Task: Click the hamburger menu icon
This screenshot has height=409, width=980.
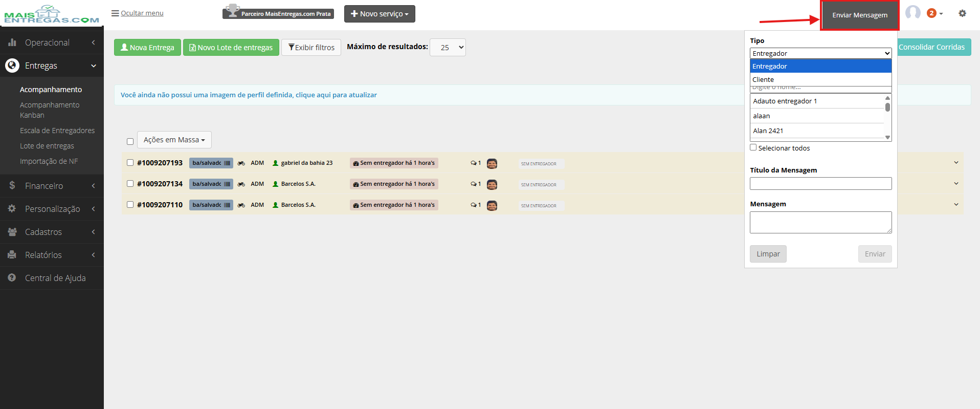Action: pos(115,13)
